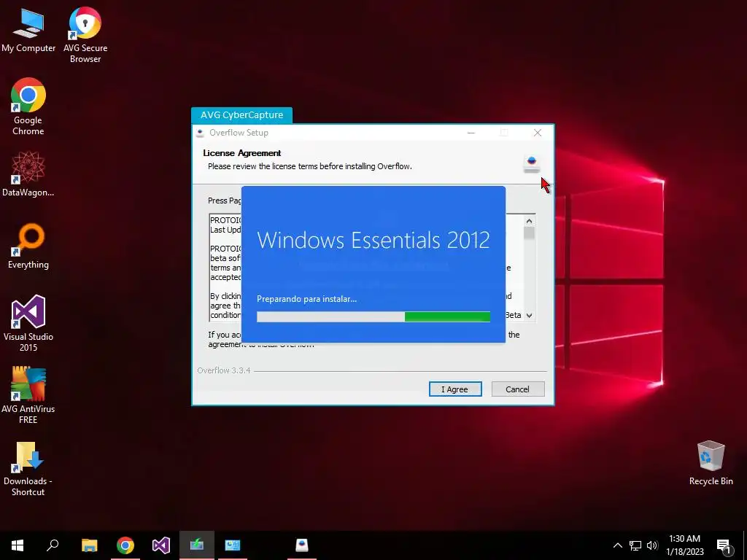
Task: Open network status tray icon
Action: click(x=635, y=545)
